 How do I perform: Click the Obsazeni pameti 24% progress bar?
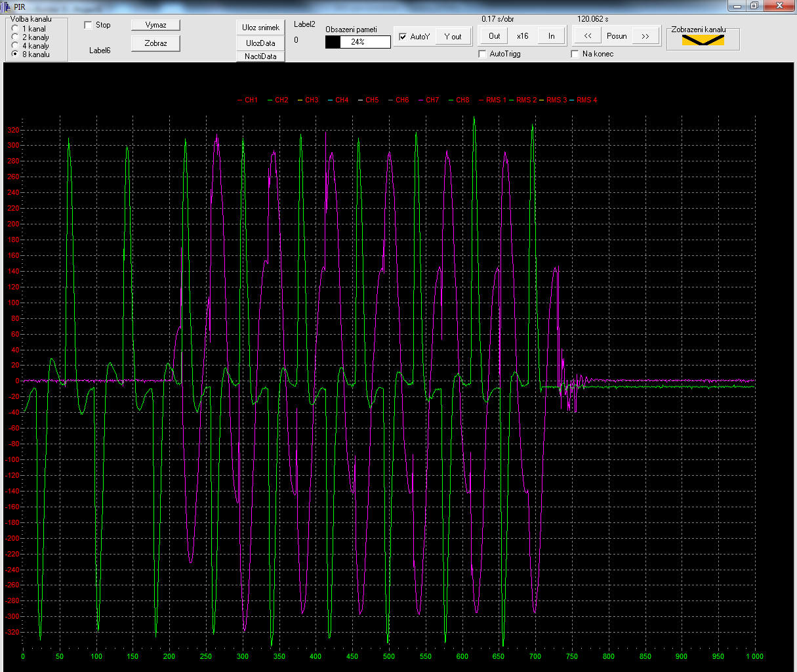coord(358,42)
